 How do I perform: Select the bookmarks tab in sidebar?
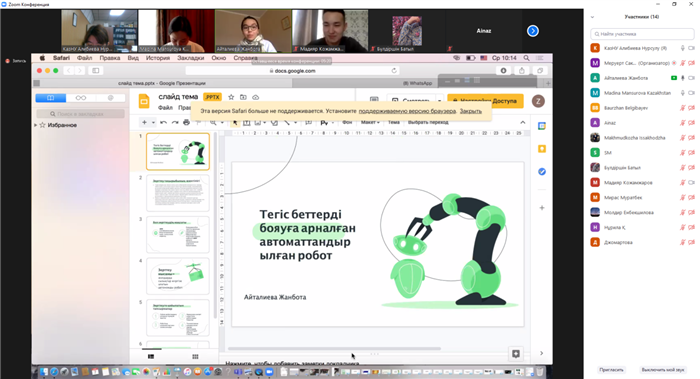(50, 98)
